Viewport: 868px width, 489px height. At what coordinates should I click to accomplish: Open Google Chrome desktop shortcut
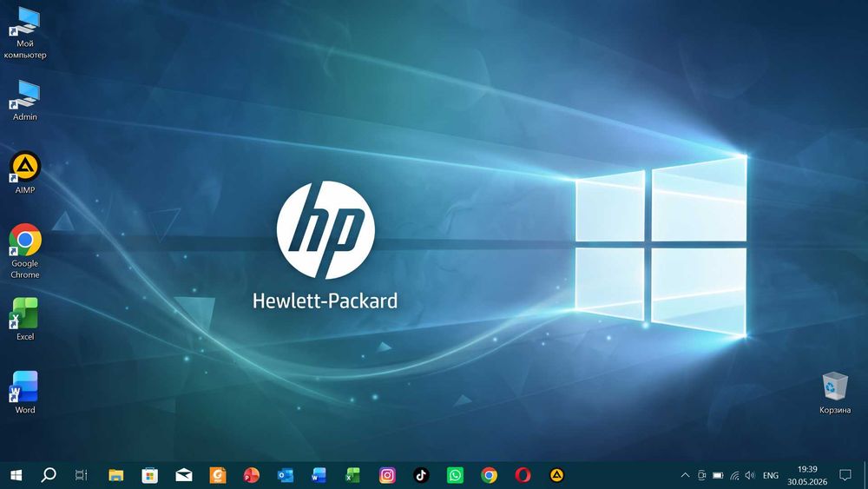25,251
